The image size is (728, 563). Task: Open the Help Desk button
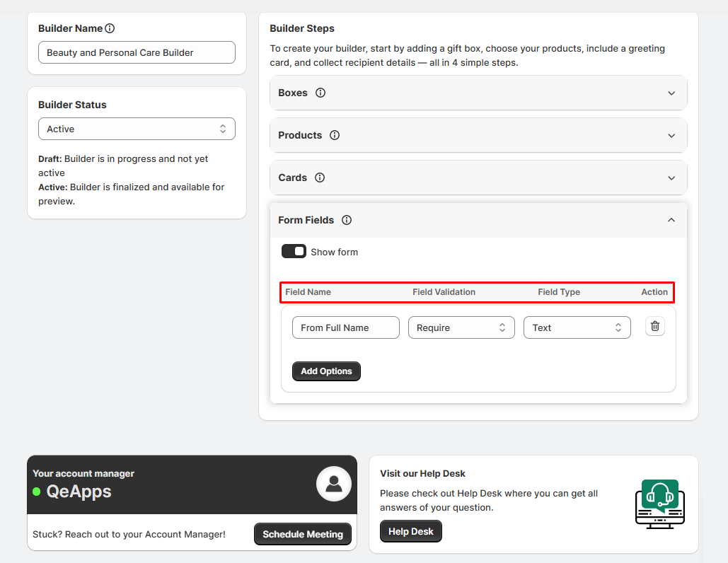tap(410, 531)
